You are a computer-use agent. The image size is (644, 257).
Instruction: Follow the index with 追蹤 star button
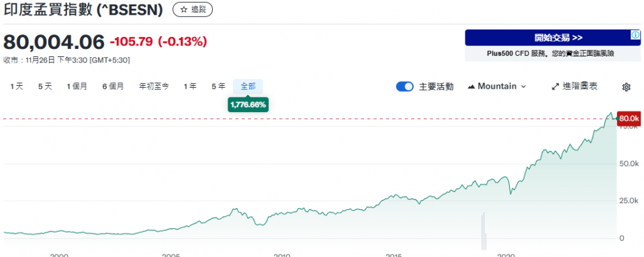193,9
